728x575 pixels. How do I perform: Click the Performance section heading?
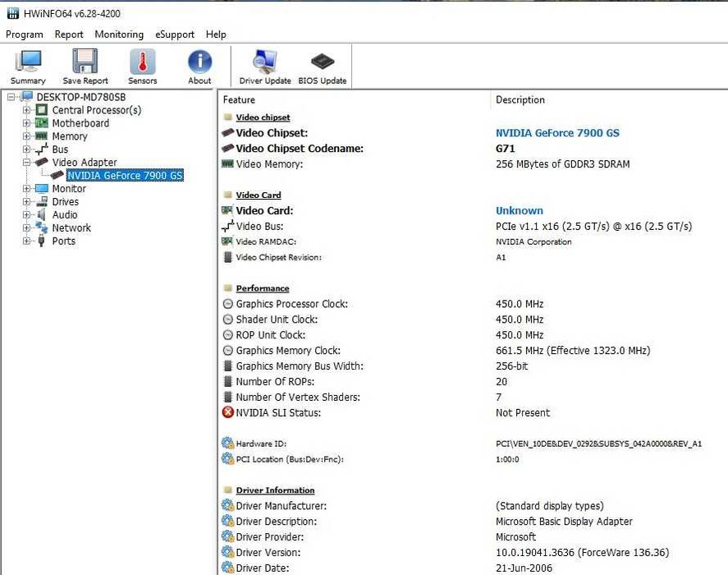(263, 288)
